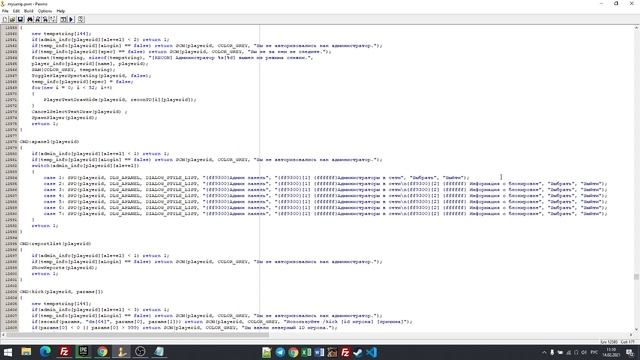Open OBS Studio from the taskbar
Image resolution: width=640 pixels, height=360 pixels.
pos(140,352)
